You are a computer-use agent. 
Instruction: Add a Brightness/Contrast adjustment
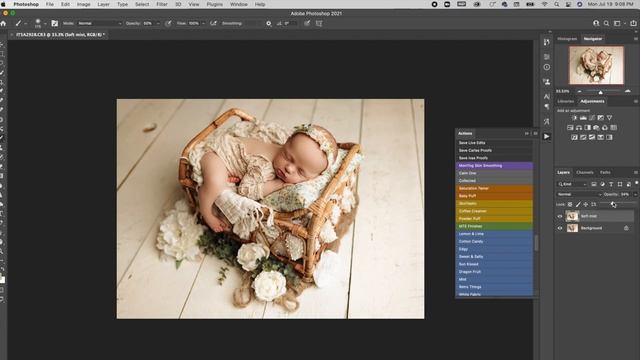click(574, 118)
